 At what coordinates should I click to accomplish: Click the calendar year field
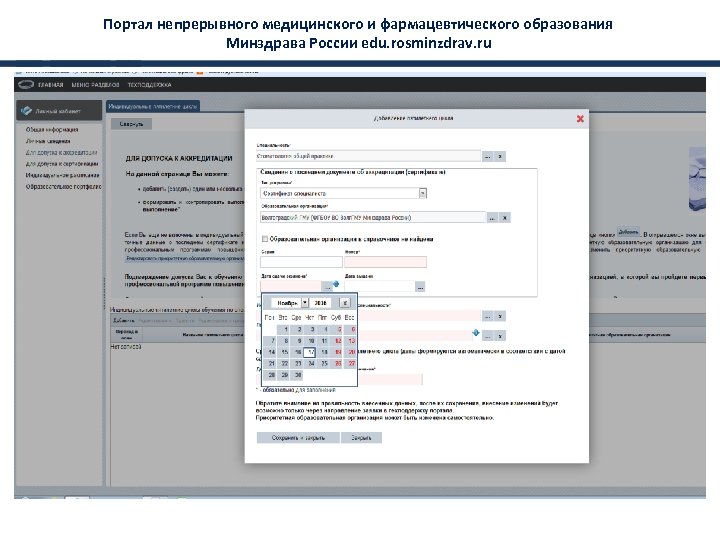pos(320,303)
